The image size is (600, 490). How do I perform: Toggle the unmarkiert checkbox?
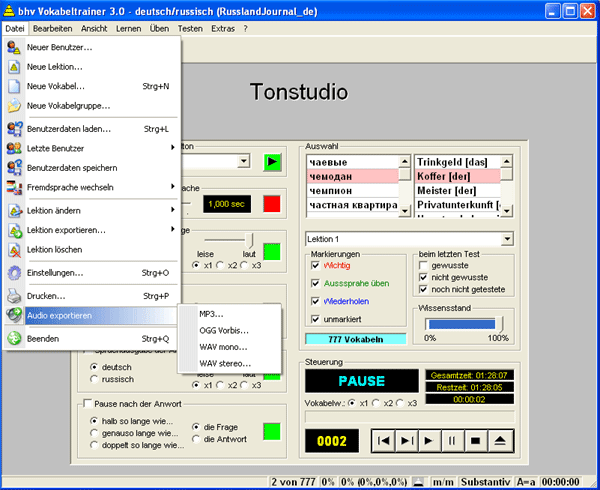pyautogui.click(x=315, y=319)
